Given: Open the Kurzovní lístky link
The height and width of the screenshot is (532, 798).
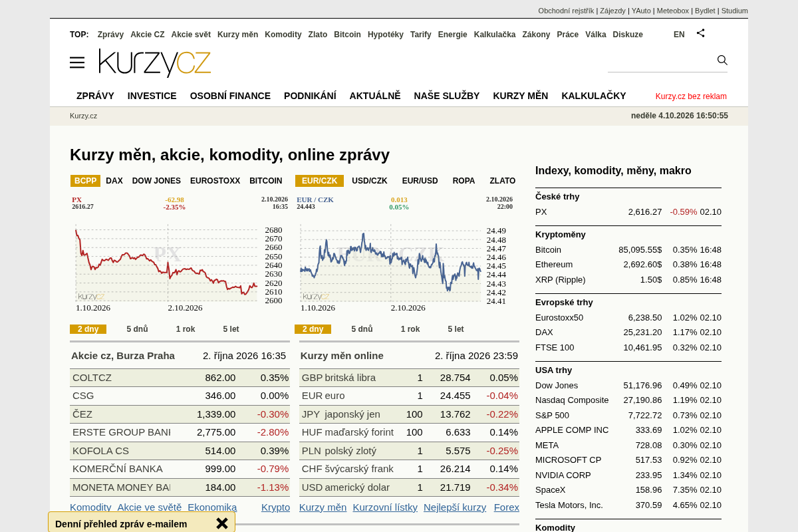Looking at the screenshot, I should pos(385,507).
